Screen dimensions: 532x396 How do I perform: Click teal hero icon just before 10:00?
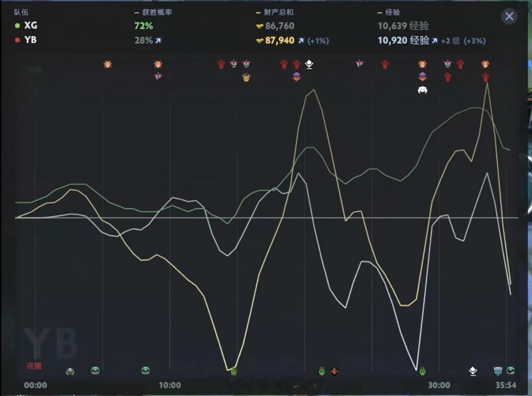146,370
